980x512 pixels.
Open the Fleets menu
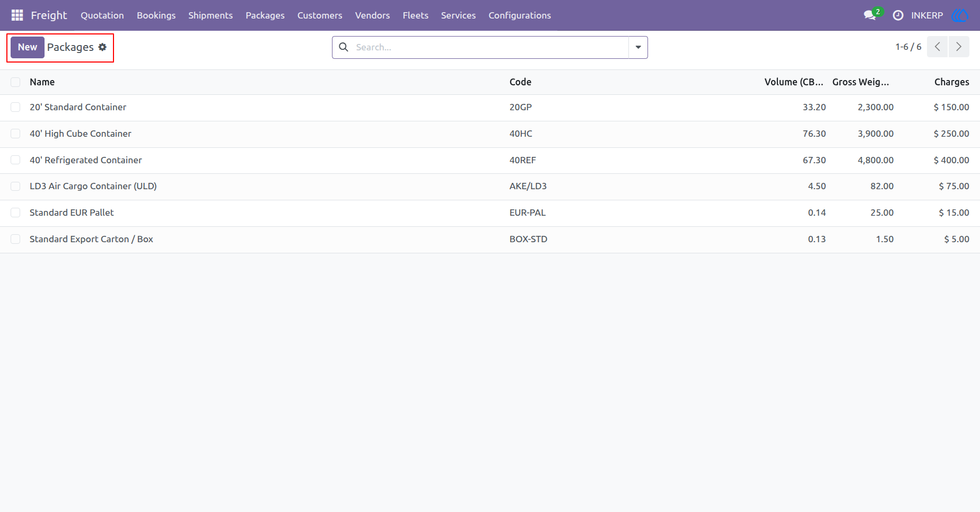coord(415,15)
